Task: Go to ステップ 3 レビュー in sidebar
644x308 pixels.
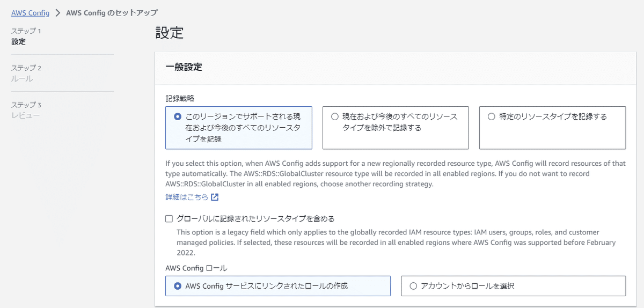Action: point(26,110)
